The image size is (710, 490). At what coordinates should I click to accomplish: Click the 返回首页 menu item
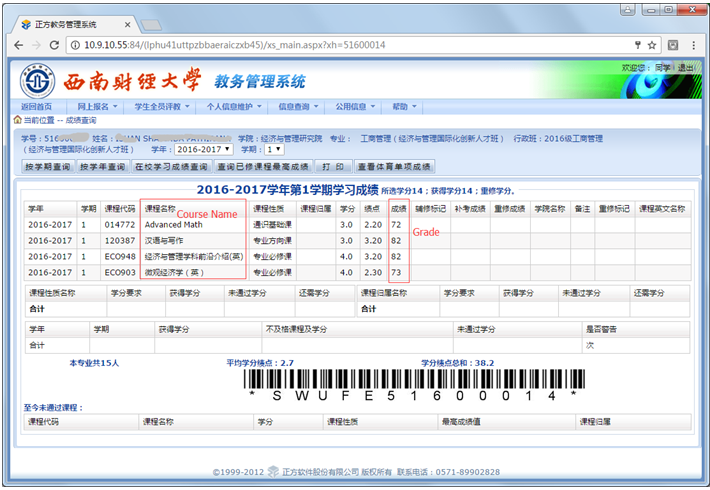pyautogui.click(x=36, y=106)
